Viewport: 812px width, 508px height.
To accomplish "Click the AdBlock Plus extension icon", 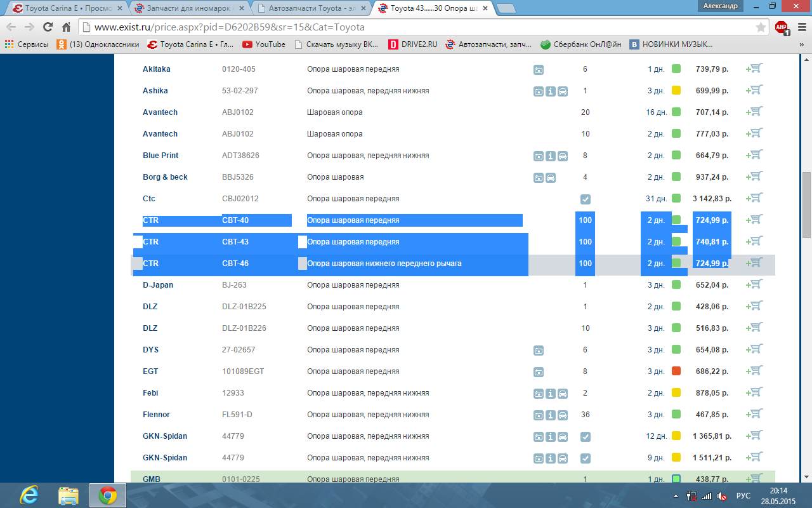I will point(781,27).
